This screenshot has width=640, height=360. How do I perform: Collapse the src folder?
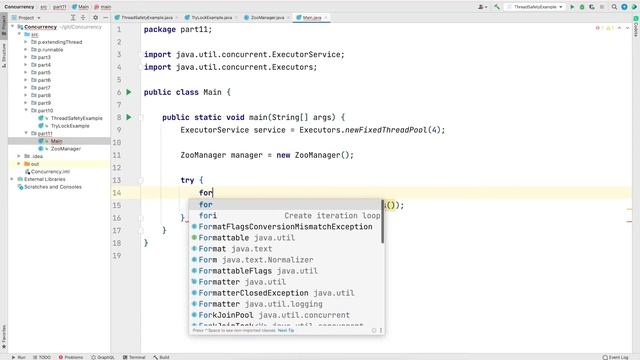point(20,34)
